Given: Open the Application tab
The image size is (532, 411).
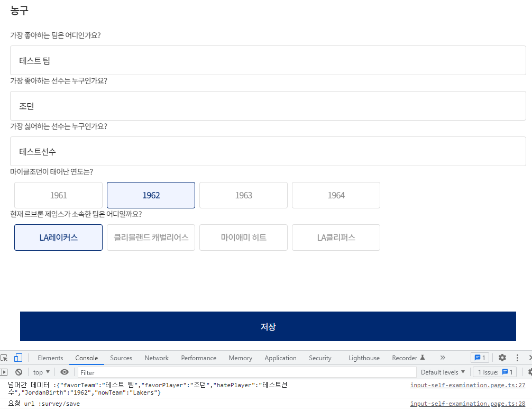Looking at the screenshot, I should click(280, 358).
